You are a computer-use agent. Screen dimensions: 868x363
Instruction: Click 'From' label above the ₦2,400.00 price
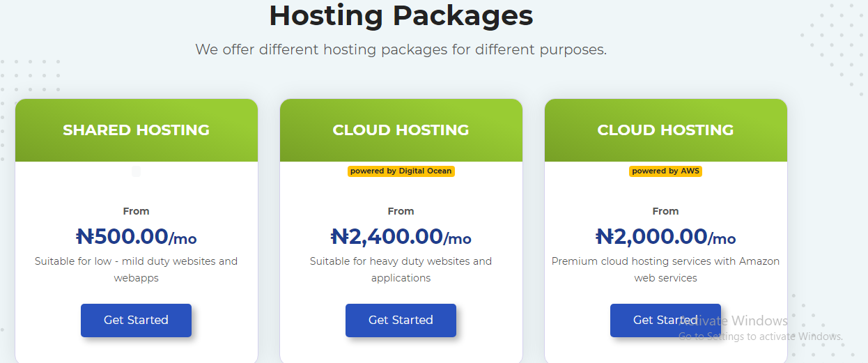coord(401,211)
